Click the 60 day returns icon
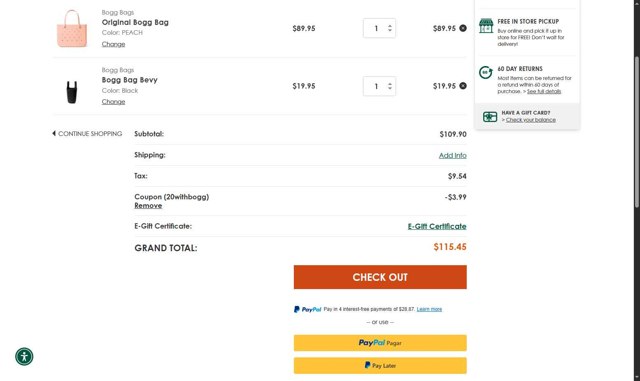The height and width of the screenshot is (381, 640). [x=486, y=73]
